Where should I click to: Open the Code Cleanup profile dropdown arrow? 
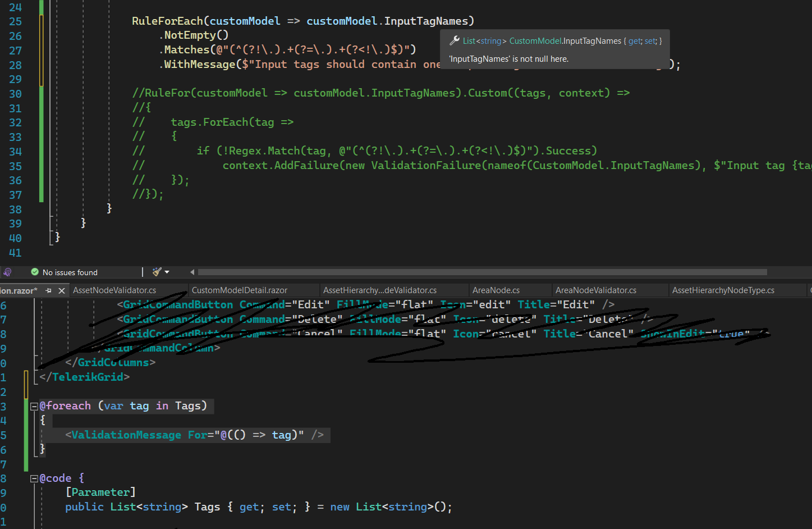[x=167, y=271]
